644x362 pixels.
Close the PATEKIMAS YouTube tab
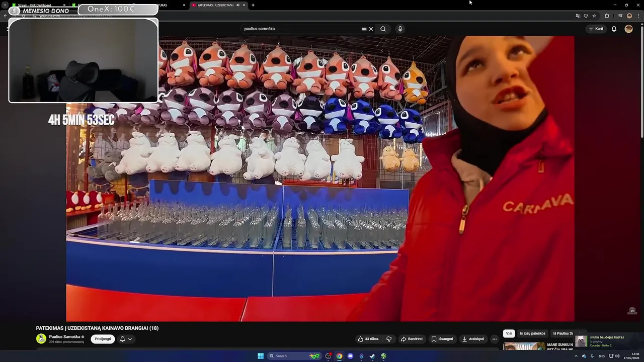244,5
